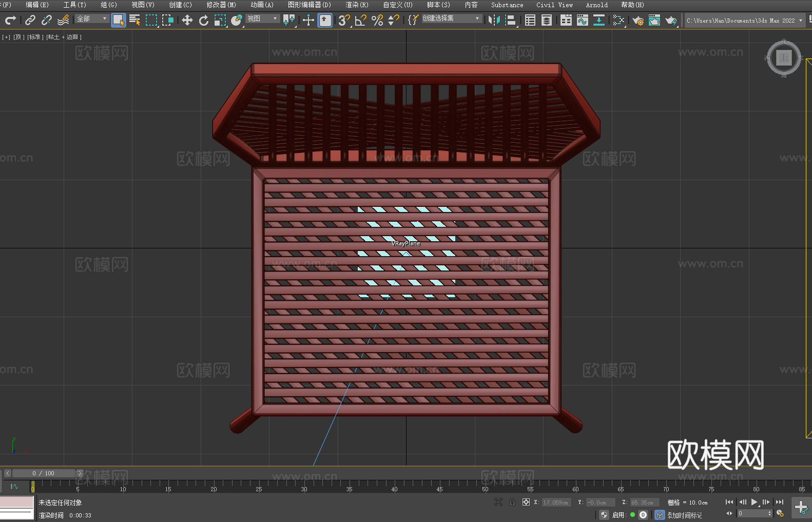812x522 pixels.
Task: Open the Rendered Frame Window icon
Action: point(654,20)
